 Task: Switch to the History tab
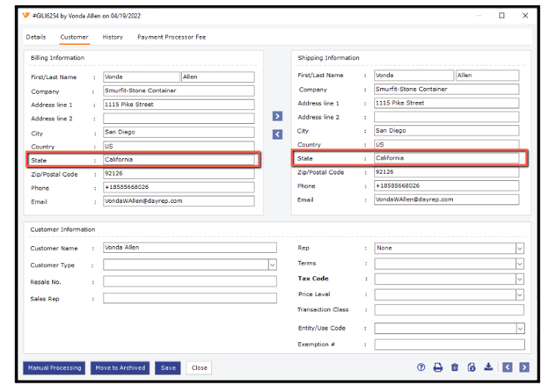[113, 38]
